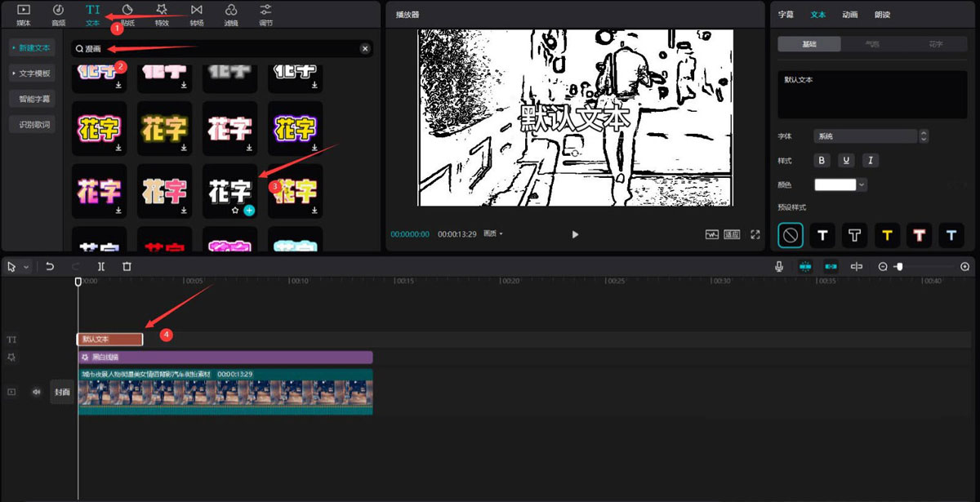Enter fullscreen preview in the player

(x=755, y=234)
